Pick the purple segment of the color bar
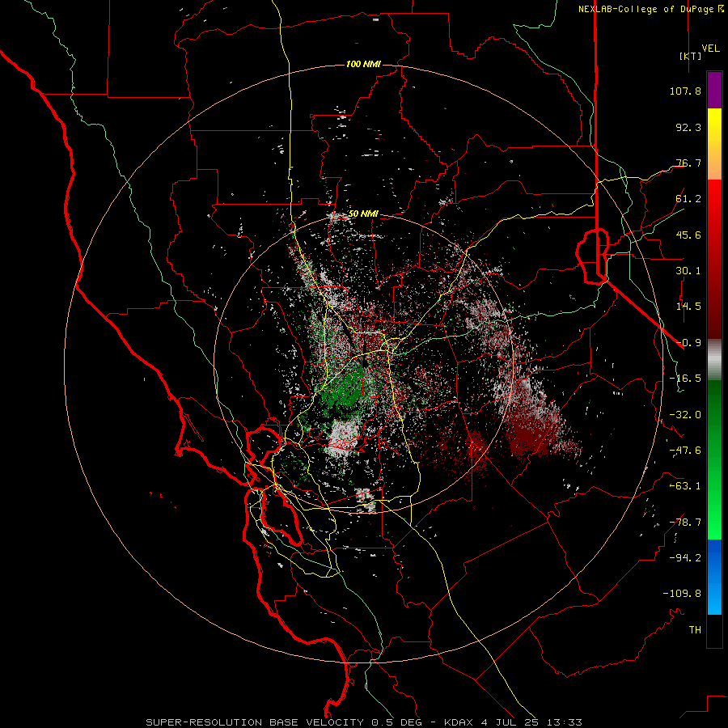728x728 pixels. tap(714, 90)
